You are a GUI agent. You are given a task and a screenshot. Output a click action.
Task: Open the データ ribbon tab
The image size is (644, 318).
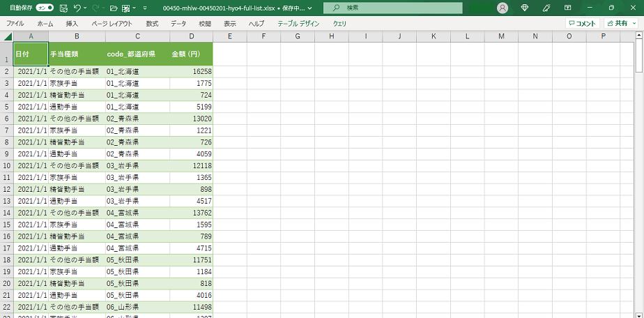pos(178,23)
